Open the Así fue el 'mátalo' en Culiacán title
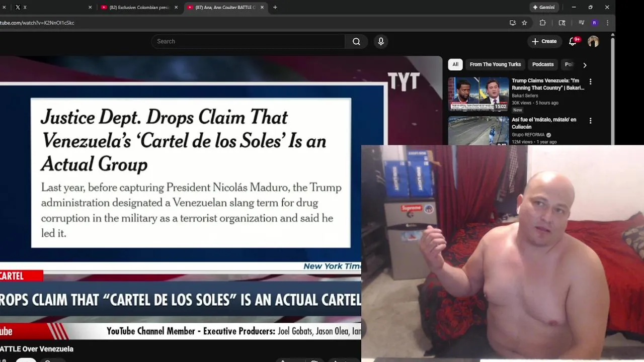Viewport: 644px width, 362px height. pos(544,123)
